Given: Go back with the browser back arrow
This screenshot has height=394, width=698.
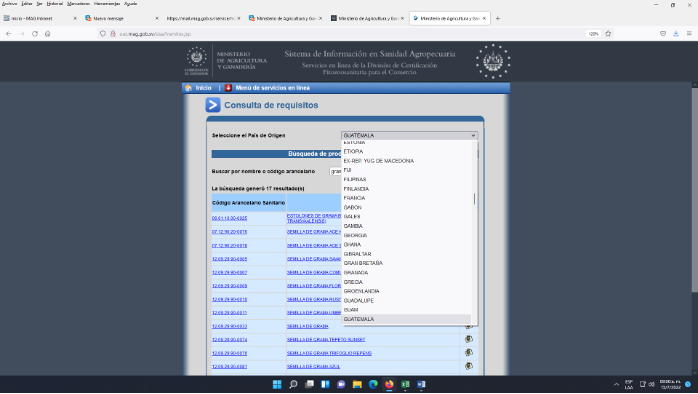Looking at the screenshot, I should coord(8,34).
